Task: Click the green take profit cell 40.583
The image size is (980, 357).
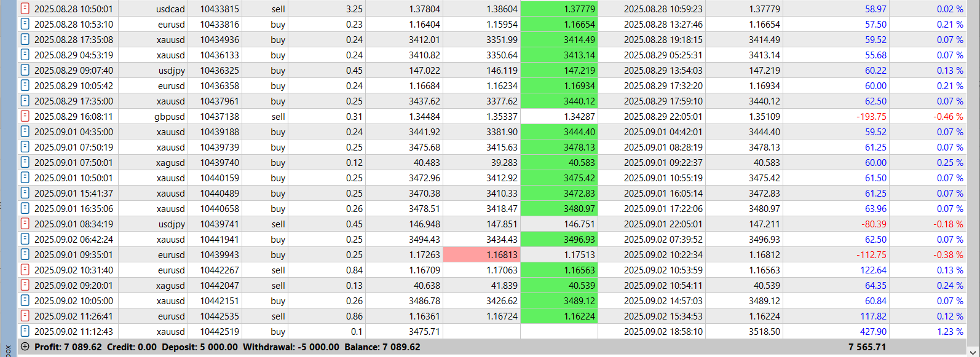Action: point(559,162)
